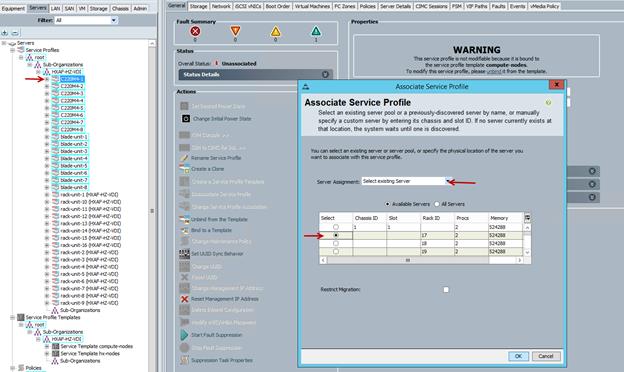Click Change Initial Power State action icon
Image resolution: width=624 pixels, height=372 pixels.
pyautogui.click(x=185, y=119)
